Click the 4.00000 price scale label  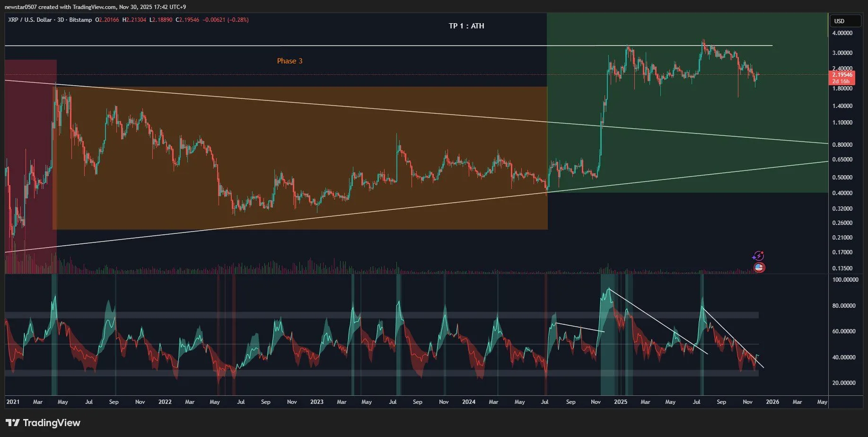(842, 33)
